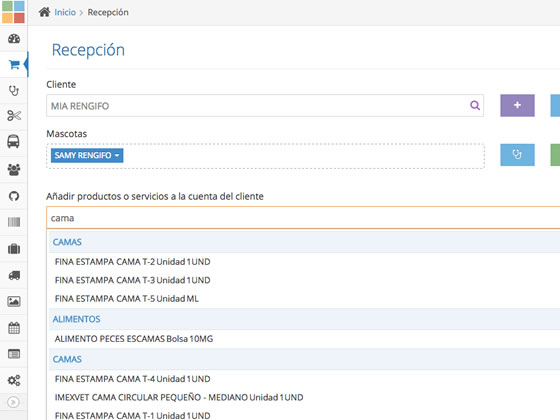560x420 pixels.
Task: Click the product search field containing cama
Action: click(303, 218)
